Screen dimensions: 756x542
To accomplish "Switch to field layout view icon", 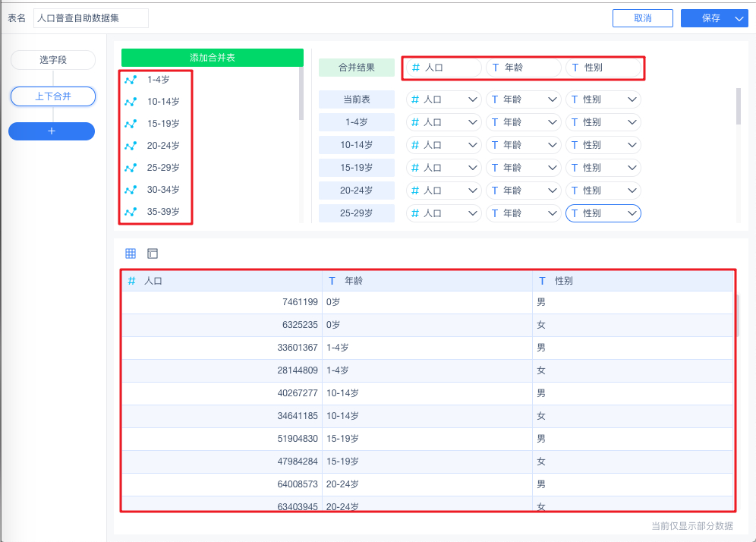I will (153, 253).
